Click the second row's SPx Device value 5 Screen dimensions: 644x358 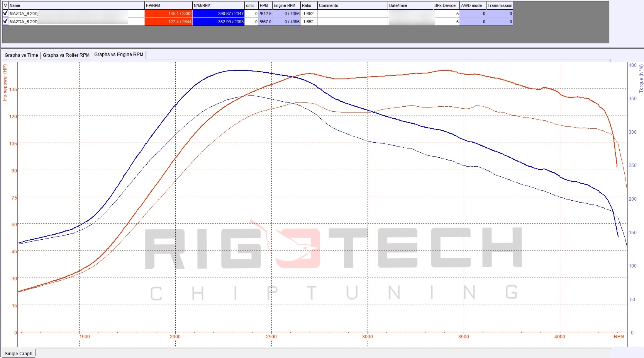446,22
